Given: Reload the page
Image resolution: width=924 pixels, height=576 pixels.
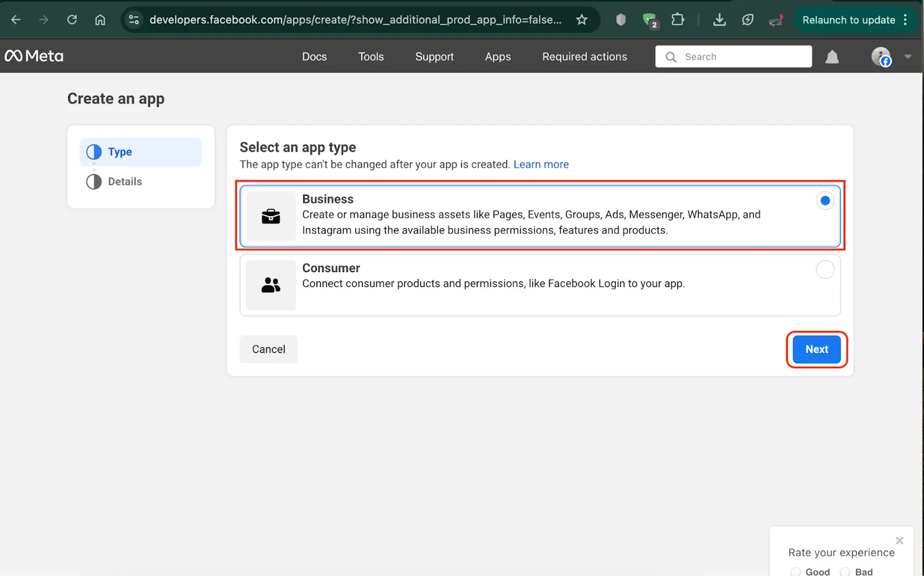Looking at the screenshot, I should (x=72, y=20).
